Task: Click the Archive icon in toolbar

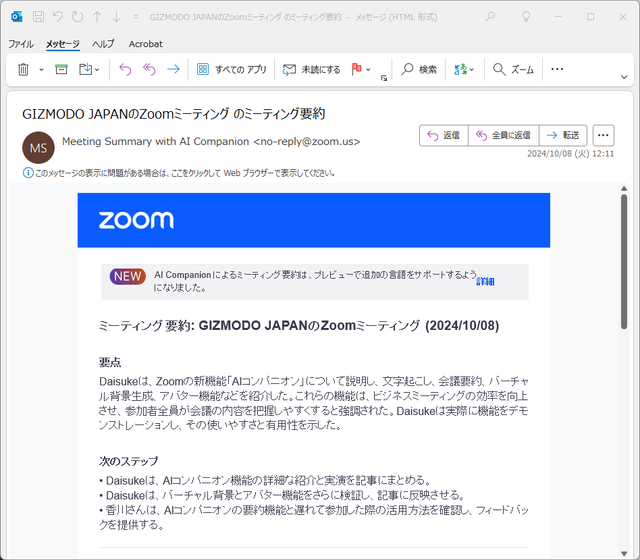Action: 61,69
